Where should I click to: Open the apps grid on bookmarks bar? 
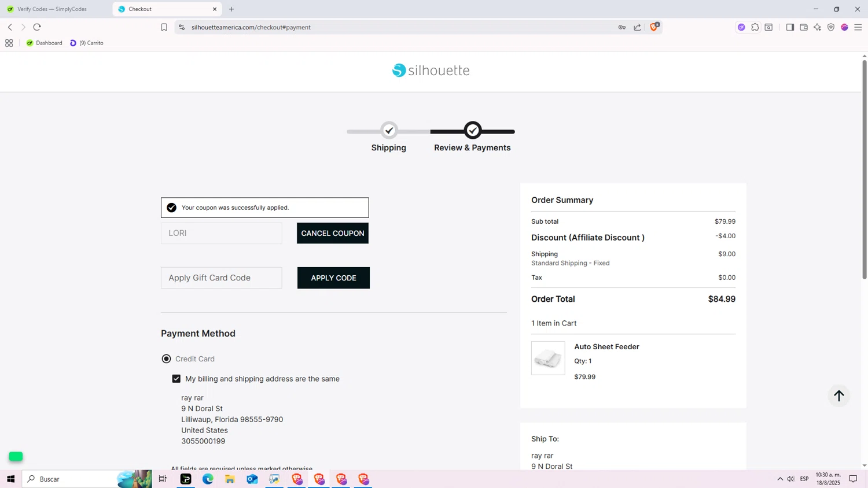(9, 43)
